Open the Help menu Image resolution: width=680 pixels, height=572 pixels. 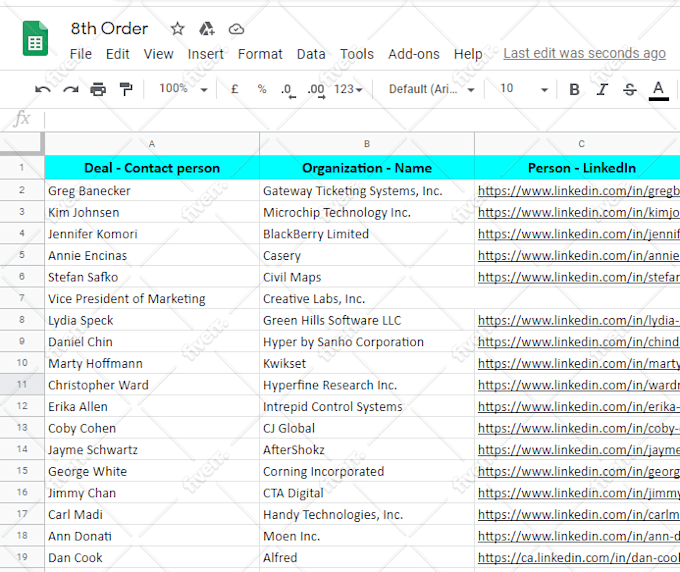(468, 54)
